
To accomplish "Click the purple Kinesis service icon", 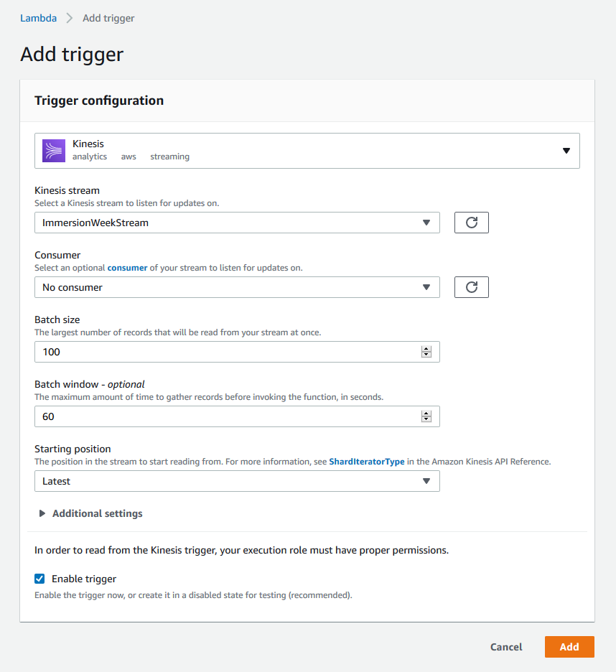I will point(54,151).
